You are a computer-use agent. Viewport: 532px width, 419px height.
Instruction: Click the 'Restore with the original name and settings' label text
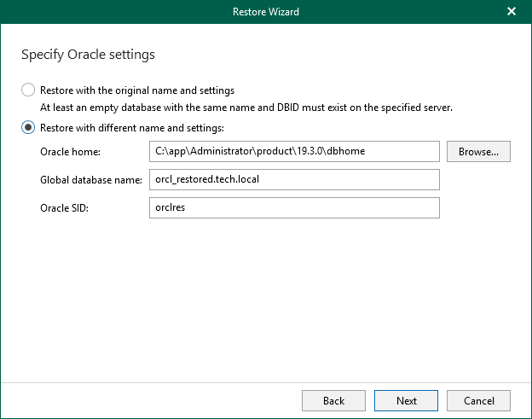point(137,90)
